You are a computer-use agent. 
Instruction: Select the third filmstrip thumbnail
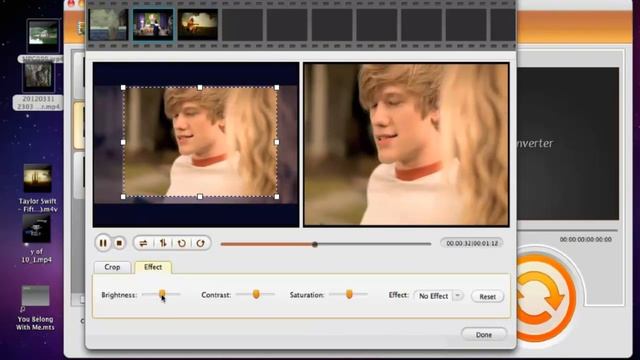[198, 25]
